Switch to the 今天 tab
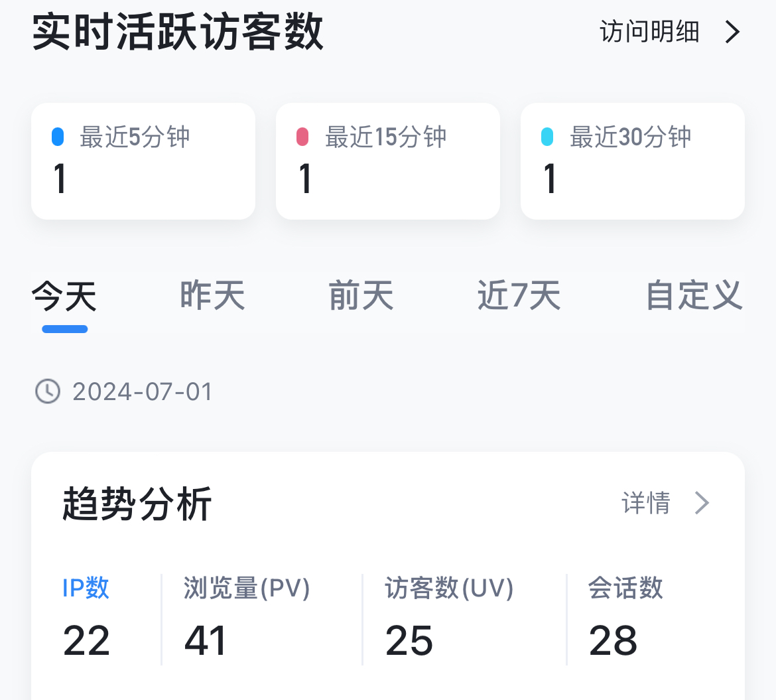Viewport: 776px width, 700px height. pyautogui.click(x=64, y=296)
